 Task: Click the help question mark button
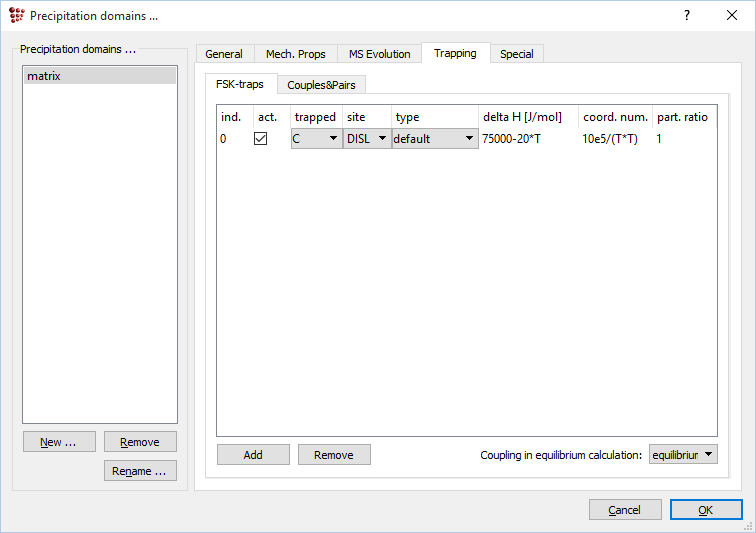tap(687, 16)
